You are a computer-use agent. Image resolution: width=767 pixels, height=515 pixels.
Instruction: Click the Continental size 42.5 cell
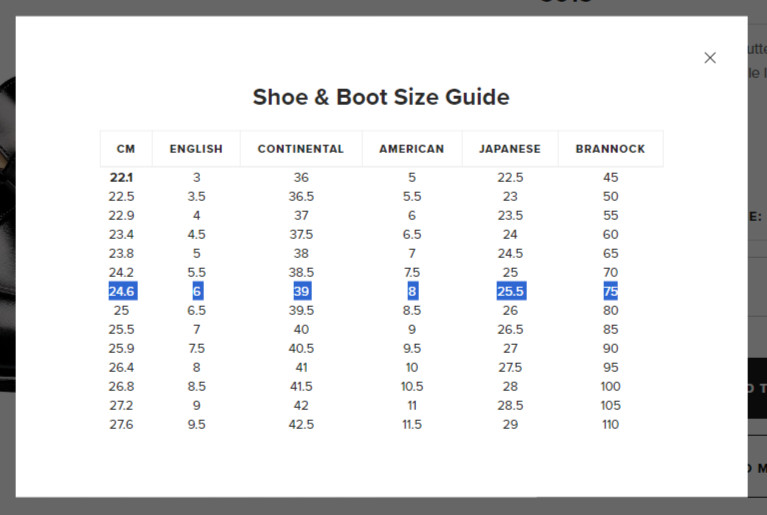[x=301, y=424]
